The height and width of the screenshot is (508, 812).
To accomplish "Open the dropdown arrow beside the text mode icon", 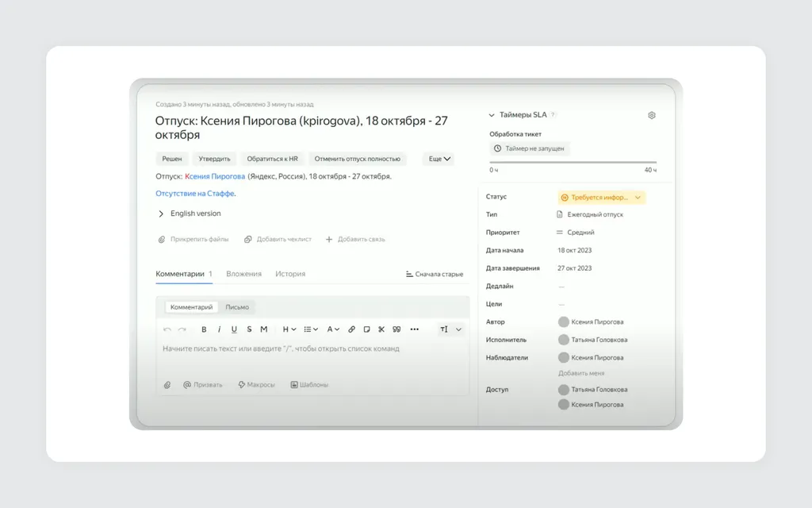I will (x=458, y=329).
